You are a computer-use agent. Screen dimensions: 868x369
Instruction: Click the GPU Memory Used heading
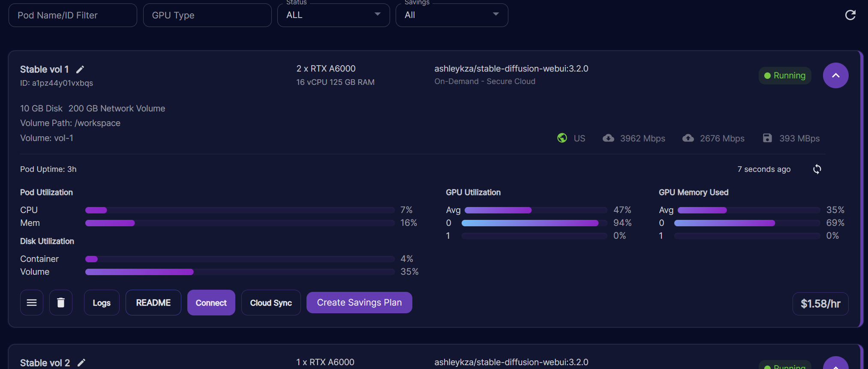694,192
